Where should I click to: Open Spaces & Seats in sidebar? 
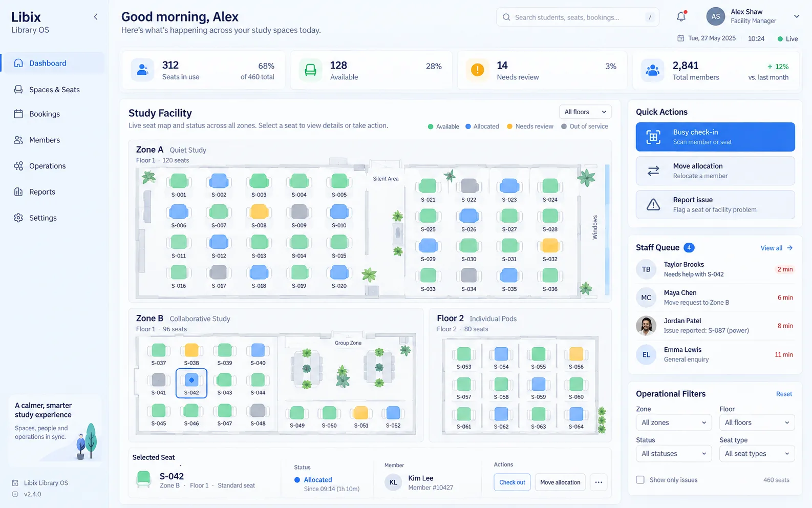coord(53,90)
